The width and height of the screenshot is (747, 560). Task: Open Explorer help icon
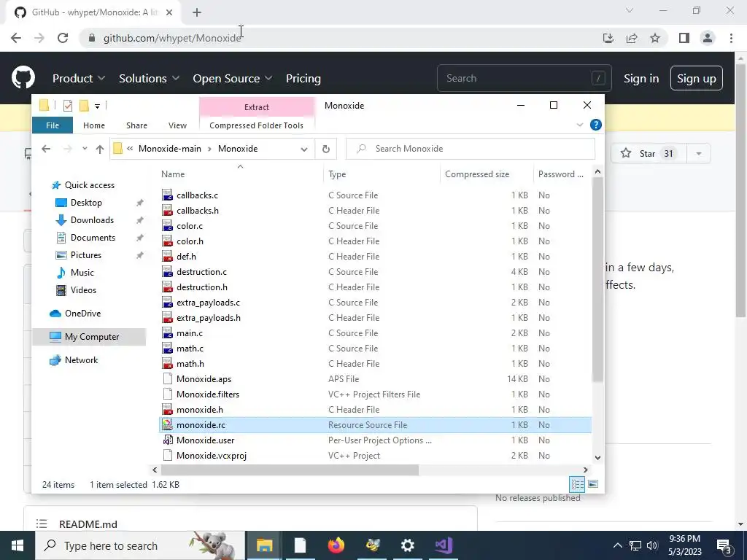pyautogui.click(x=595, y=125)
